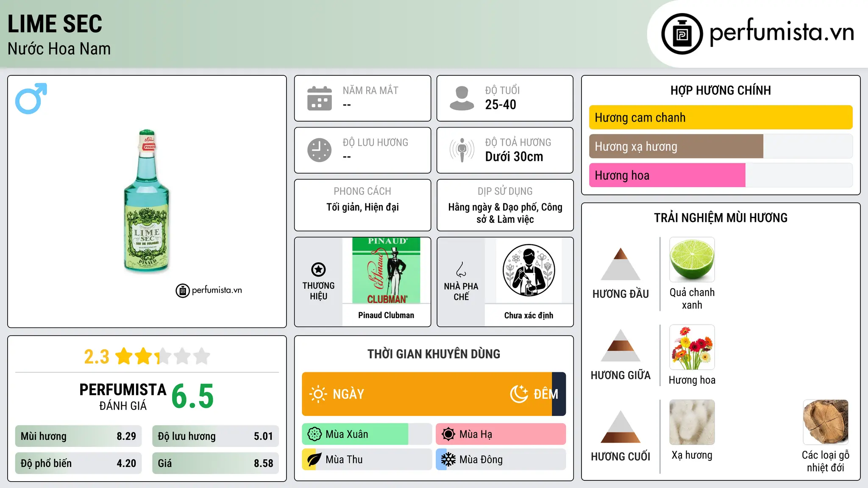This screenshot has width=868, height=488.
Task: Click the sun icon for Mùa Hạ
Action: (448, 434)
